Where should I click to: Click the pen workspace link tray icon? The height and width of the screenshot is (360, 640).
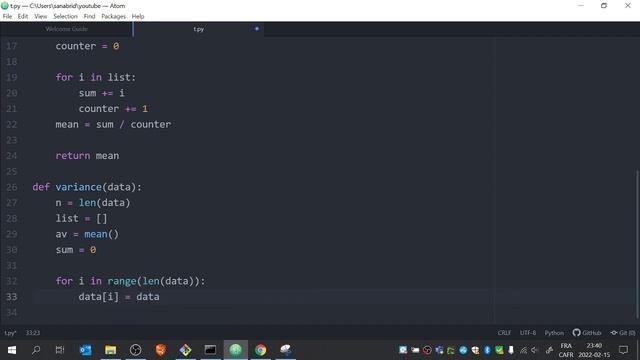tap(549, 350)
